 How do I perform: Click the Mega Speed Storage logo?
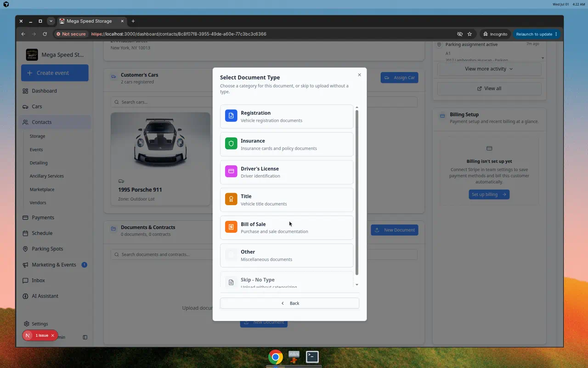32,55
